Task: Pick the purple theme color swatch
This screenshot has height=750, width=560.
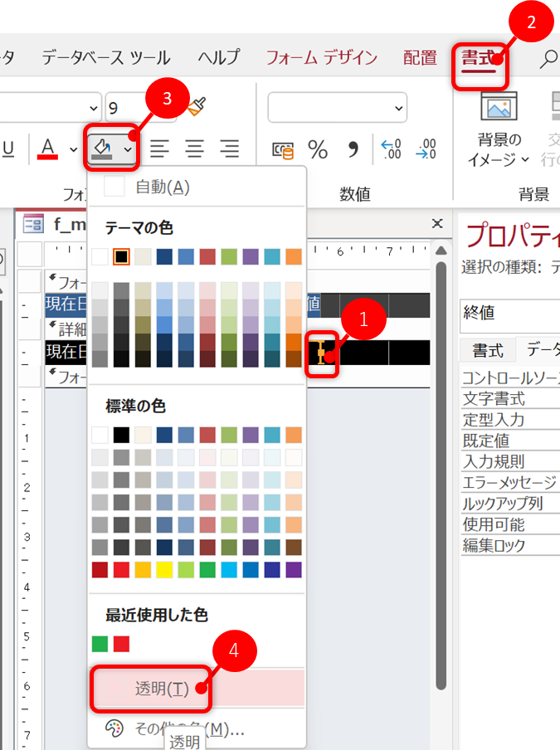Action: pyautogui.click(x=251, y=257)
